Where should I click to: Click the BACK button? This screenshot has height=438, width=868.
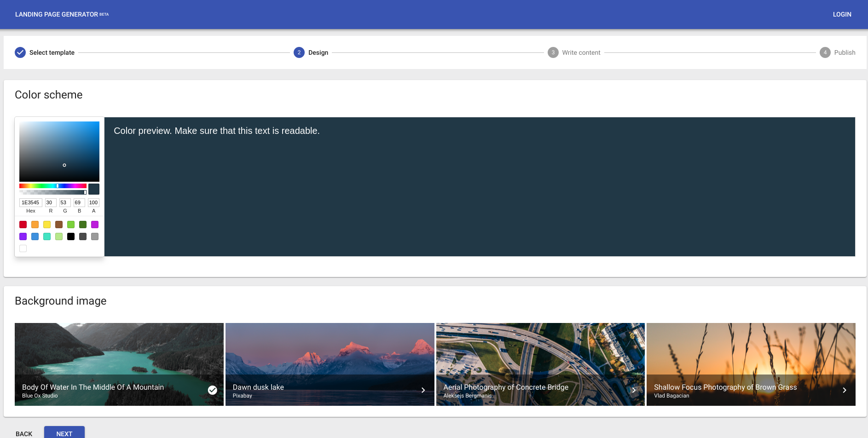click(24, 434)
